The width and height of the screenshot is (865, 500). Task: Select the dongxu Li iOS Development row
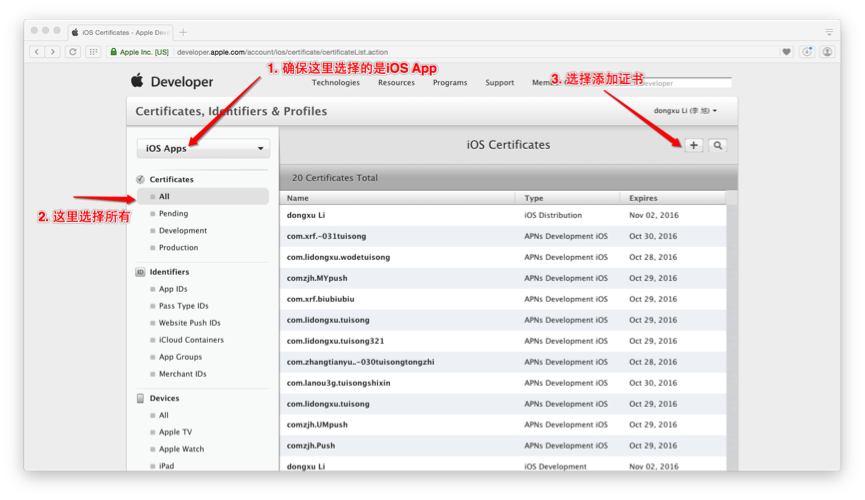click(x=503, y=464)
